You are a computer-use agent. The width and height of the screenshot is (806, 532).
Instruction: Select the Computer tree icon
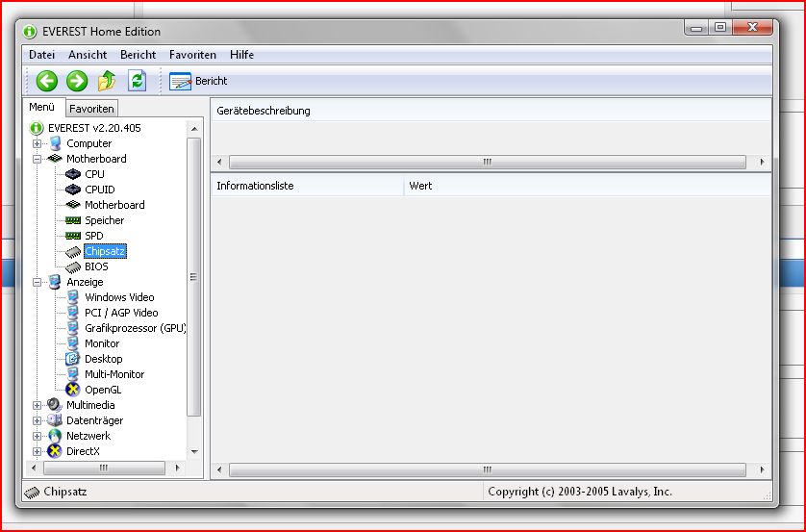coord(55,143)
